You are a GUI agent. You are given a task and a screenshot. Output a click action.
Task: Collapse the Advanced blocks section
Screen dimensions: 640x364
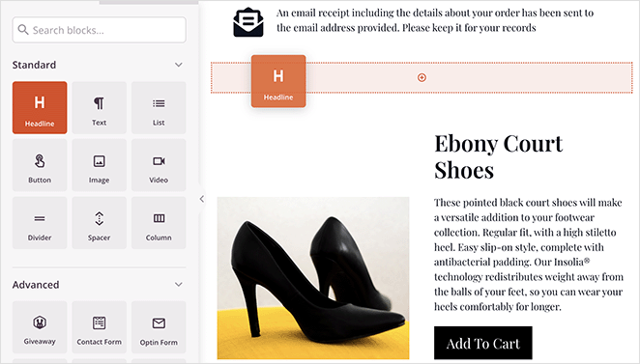coord(178,285)
